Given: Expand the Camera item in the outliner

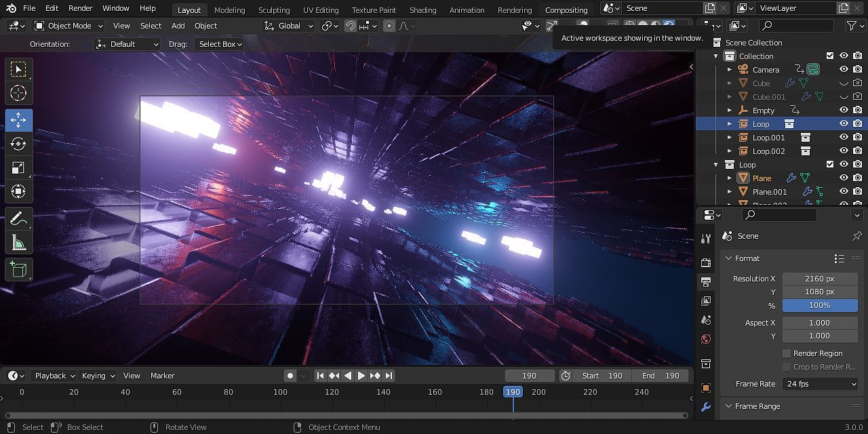Looking at the screenshot, I should click(x=730, y=69).
